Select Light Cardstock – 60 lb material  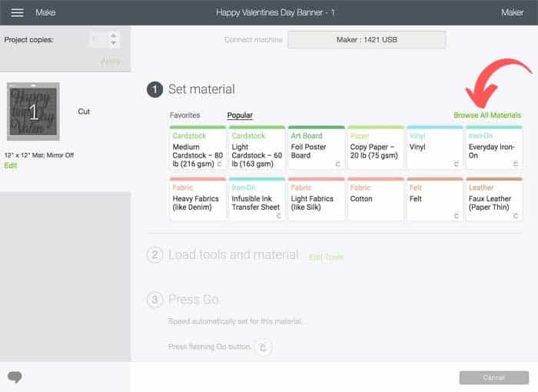pos(257,148)
